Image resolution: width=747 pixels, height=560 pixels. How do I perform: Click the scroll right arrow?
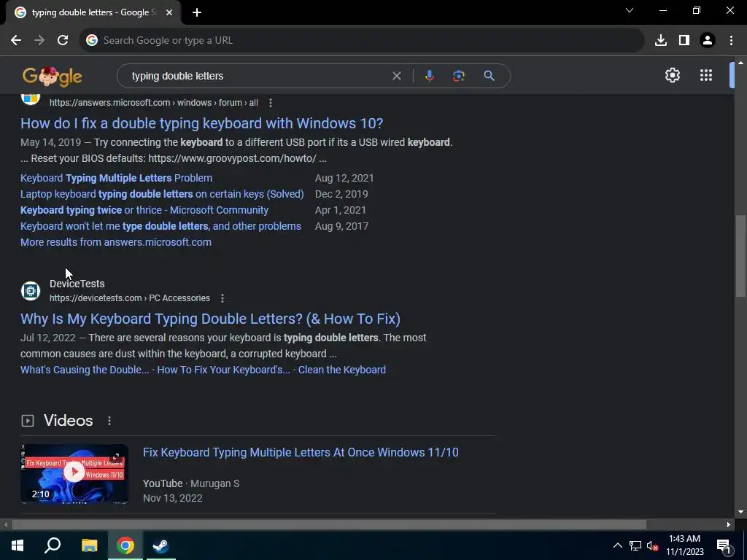[x=729, y=525]
